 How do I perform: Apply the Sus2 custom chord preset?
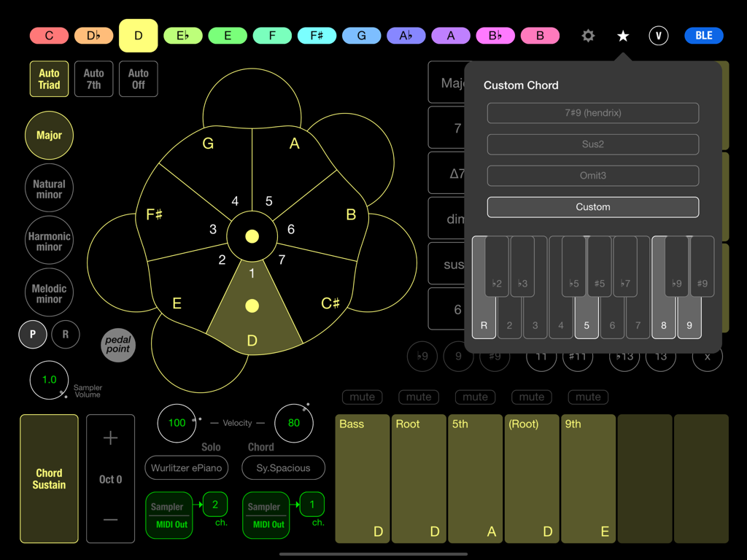coord(592,144)
